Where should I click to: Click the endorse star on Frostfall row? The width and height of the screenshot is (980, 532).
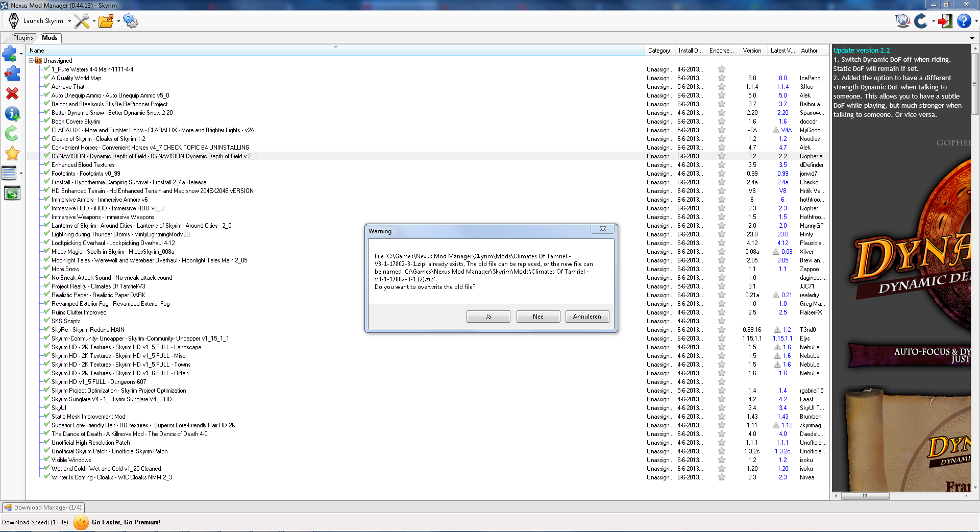722,182
